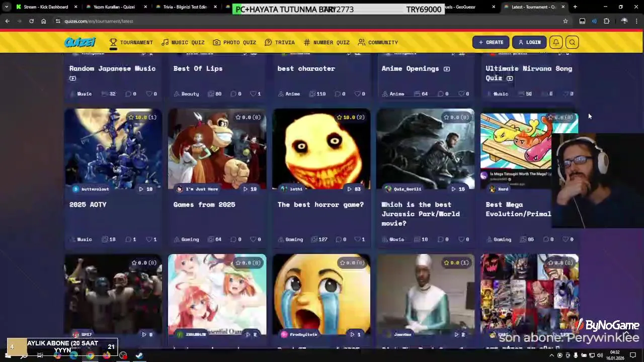644x362 pixels.
Task: Open the Trivia section
Action: point(280,42)
